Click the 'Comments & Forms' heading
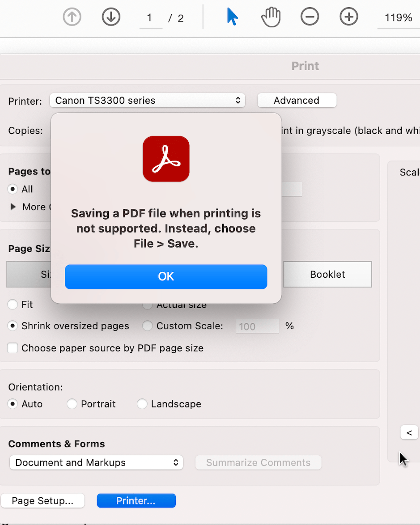The width and height of the screenshot is (420, 525). tap(57, 444)
